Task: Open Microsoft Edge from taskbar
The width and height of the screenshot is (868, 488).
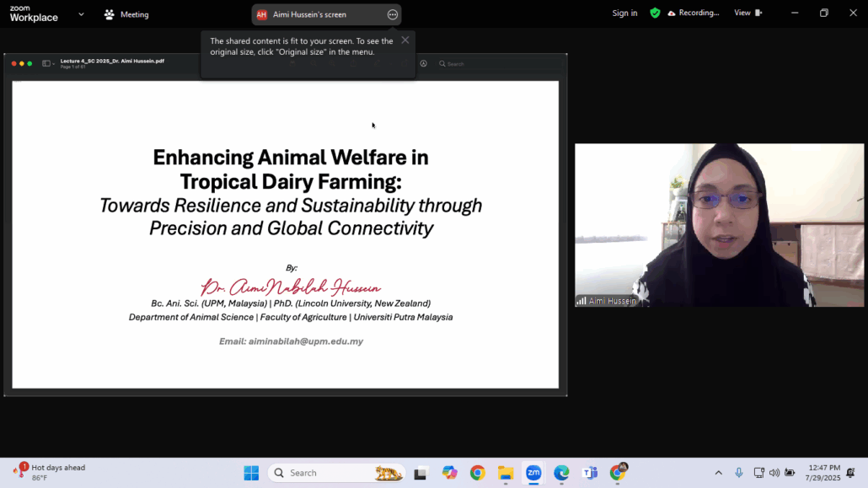Action: point(561,473)
